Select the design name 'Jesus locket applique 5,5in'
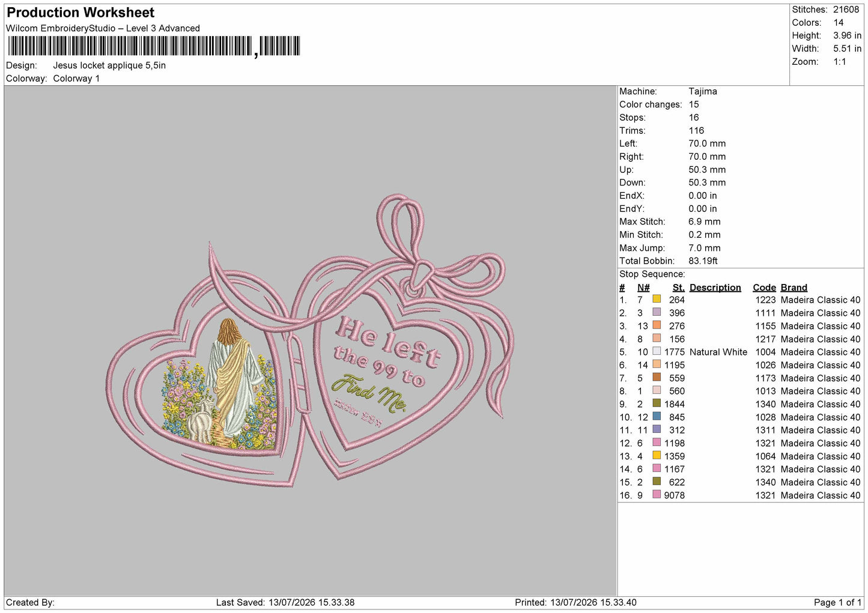The width and height of the screenshot is (868, 613). click(109, 65)
